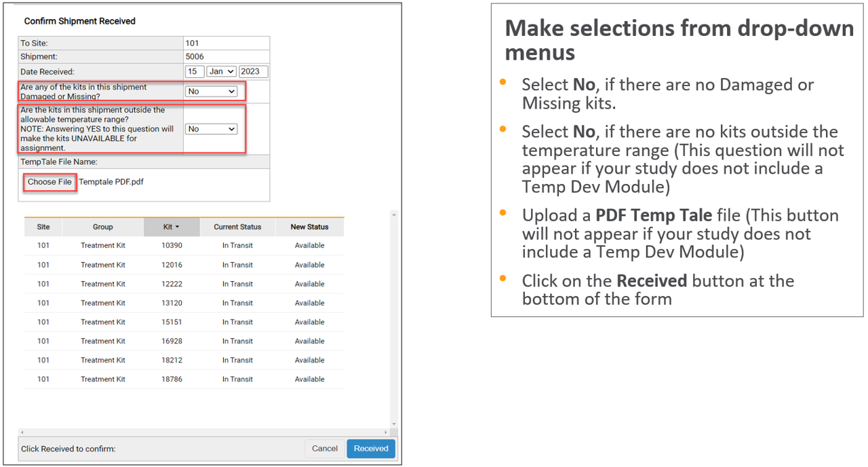The height and width of the screenshot is (467, 868).
Task: Open the Damaged or Missing dropdown
Action: [211, 91]
